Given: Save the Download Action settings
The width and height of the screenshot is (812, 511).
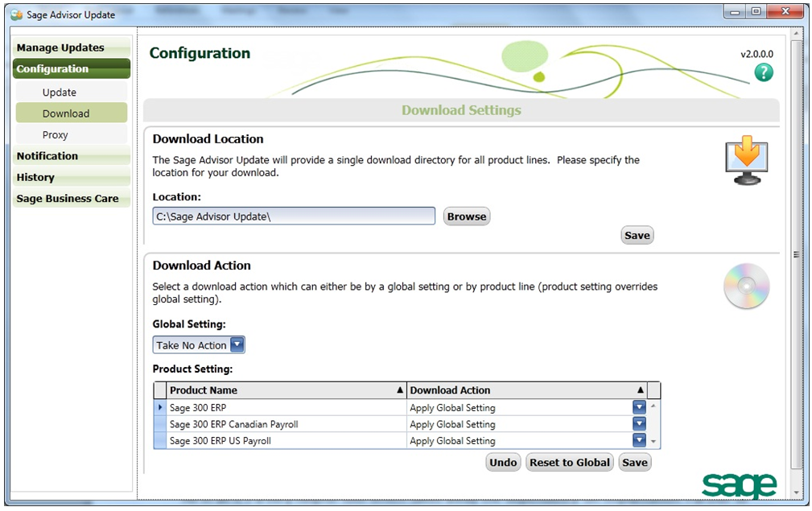Looking at the screenshot, I should 635,463.
